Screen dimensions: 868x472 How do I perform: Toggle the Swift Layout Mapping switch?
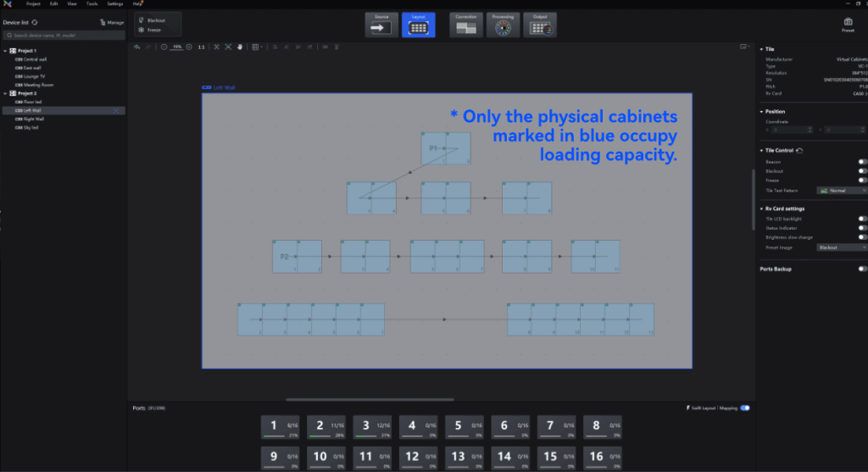[x=745, y=408]
